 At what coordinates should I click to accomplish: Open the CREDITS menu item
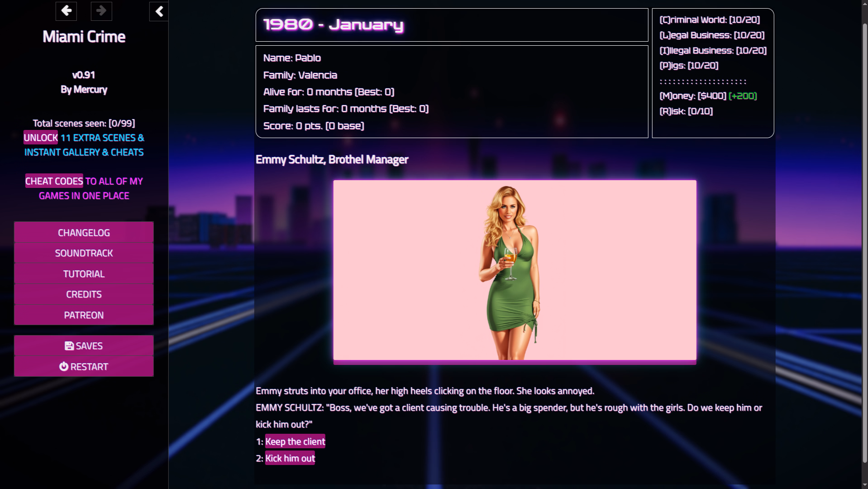[x=84, y=294]
